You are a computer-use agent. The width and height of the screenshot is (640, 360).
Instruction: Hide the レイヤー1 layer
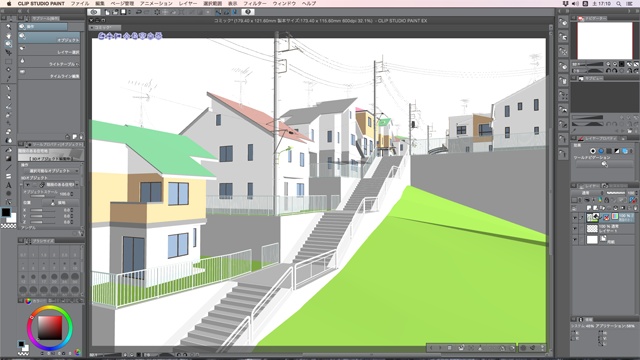[x=575, y=229]
